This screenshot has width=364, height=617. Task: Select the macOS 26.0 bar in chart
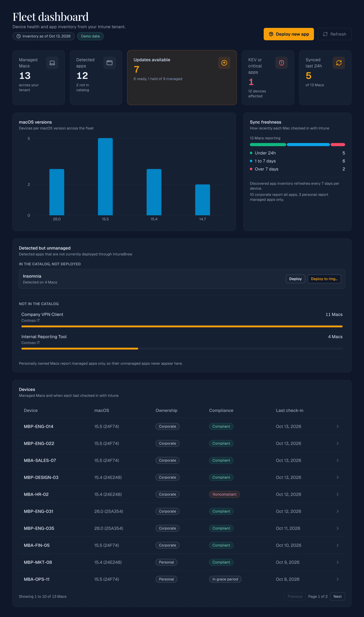57,192
